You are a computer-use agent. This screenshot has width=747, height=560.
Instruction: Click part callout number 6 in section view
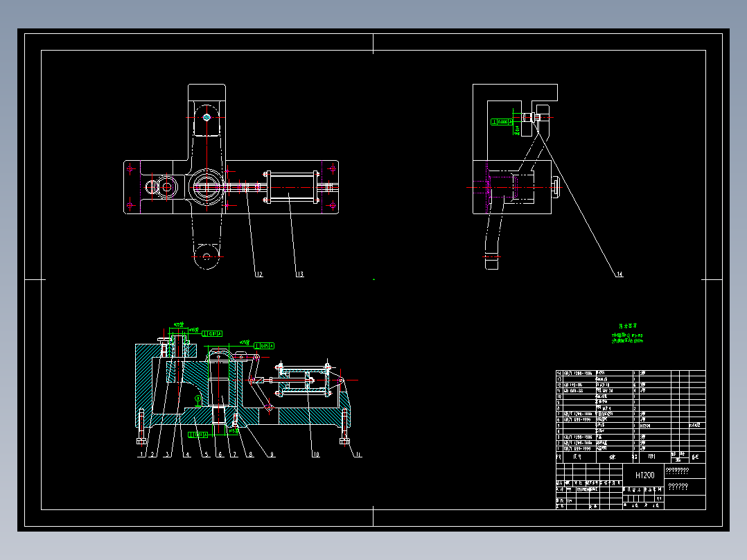click(x=220, y=455)
